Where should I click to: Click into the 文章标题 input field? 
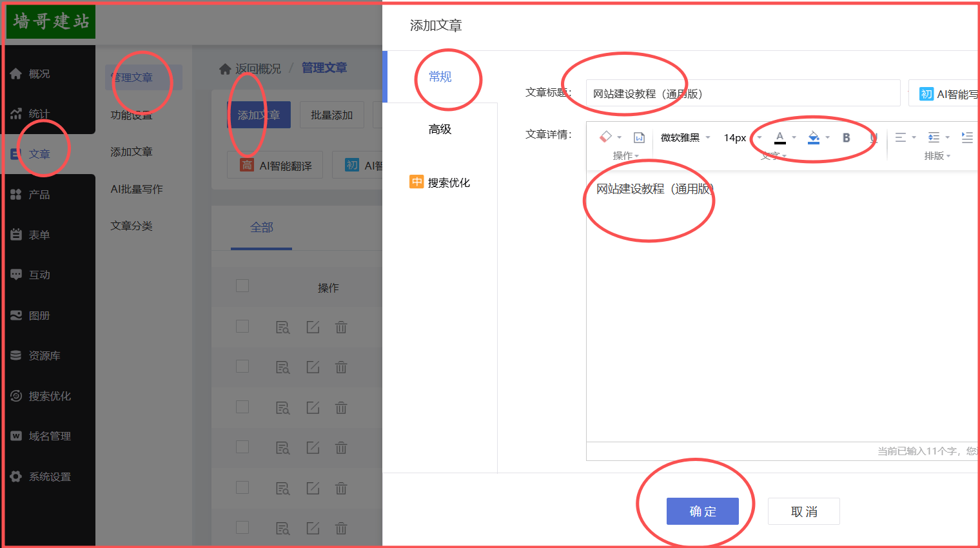pos(742,93)
